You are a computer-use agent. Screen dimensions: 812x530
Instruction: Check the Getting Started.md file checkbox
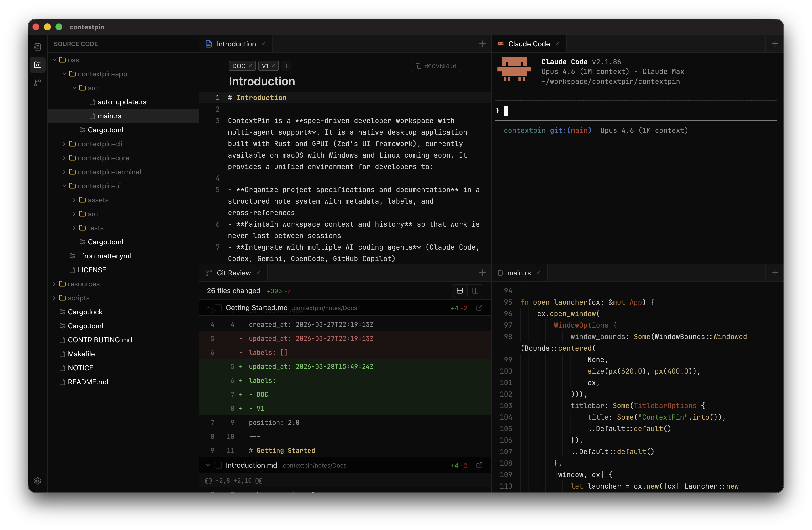point(218,307)
